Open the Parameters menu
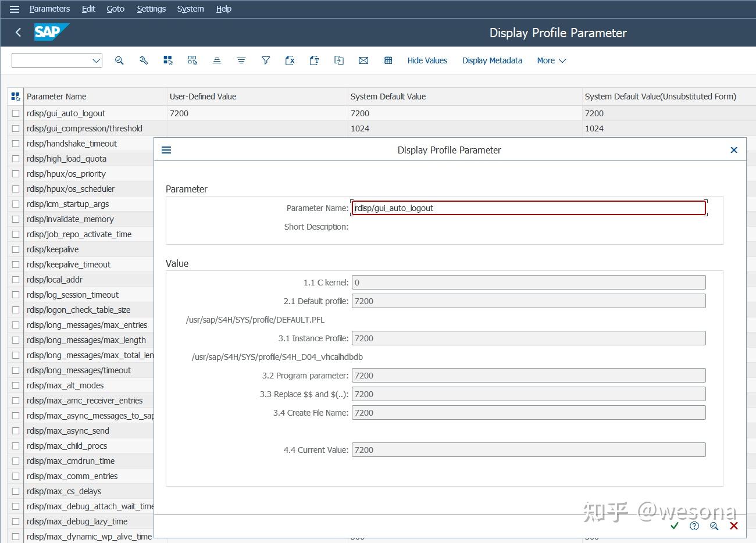 pyautogui.click(x=49, y=9)
